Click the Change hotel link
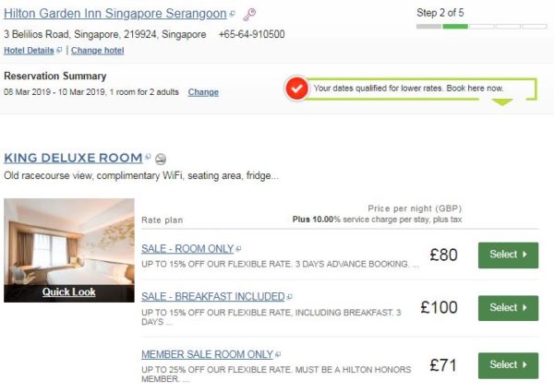This screenshot has width=554, height=392. click(x=98, y=51)
